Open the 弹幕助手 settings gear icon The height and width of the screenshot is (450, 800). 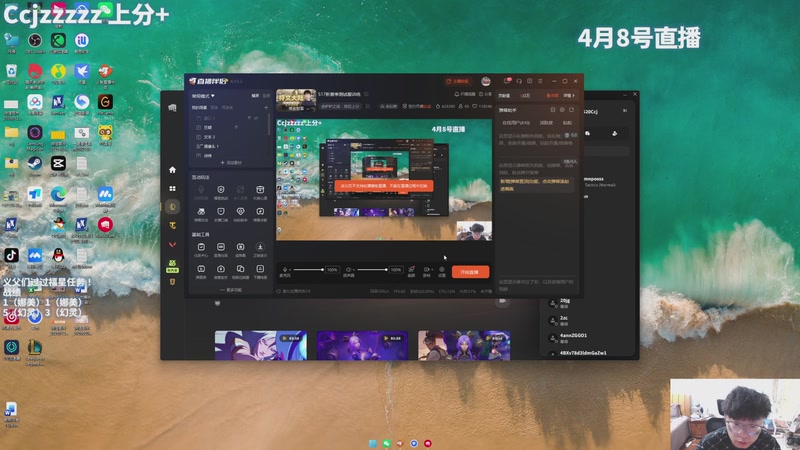562,110
